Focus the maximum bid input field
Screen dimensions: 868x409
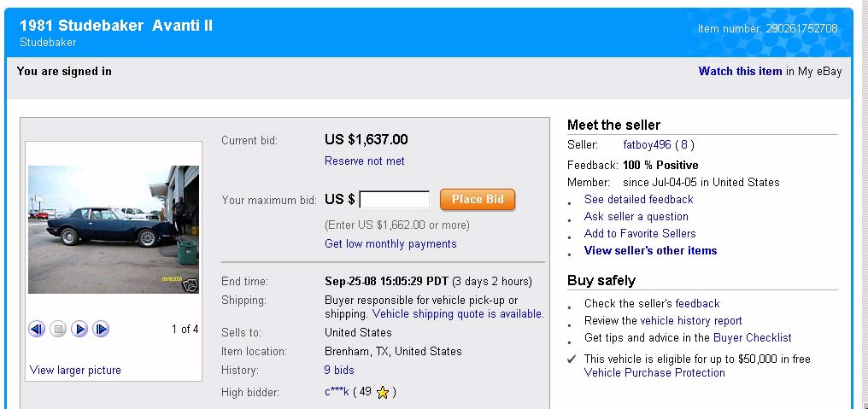coord(395,200)
